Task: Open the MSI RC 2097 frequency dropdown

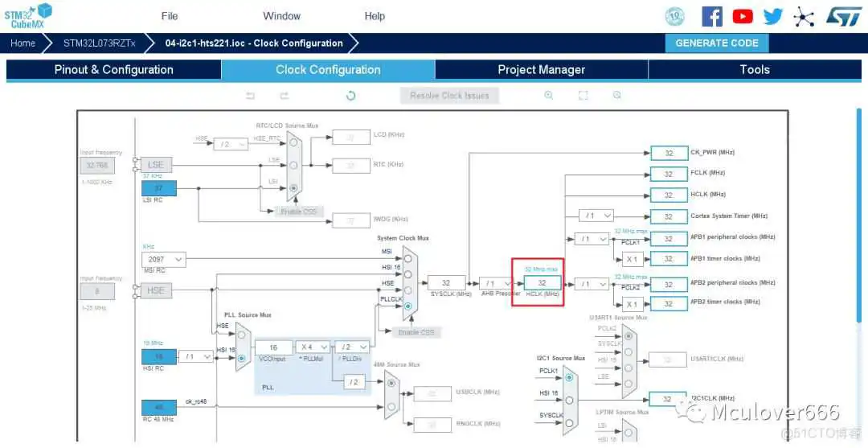Action: [164, 260]
